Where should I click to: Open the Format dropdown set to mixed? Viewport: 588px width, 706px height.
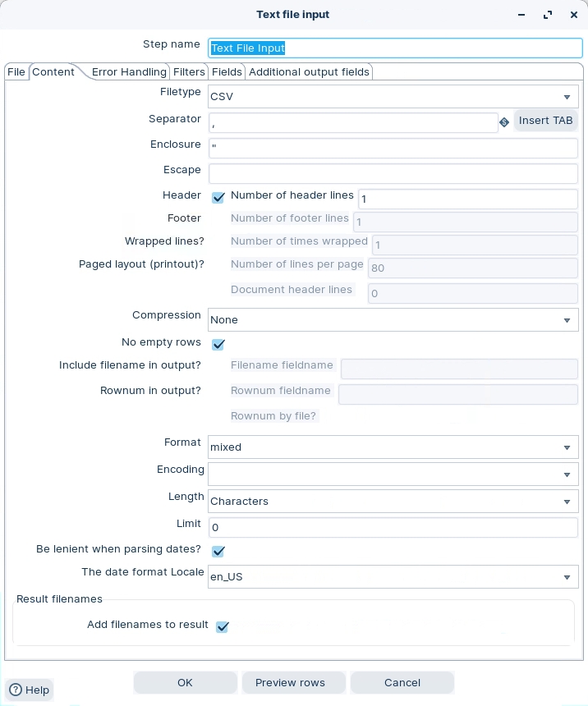coord(567,447)
